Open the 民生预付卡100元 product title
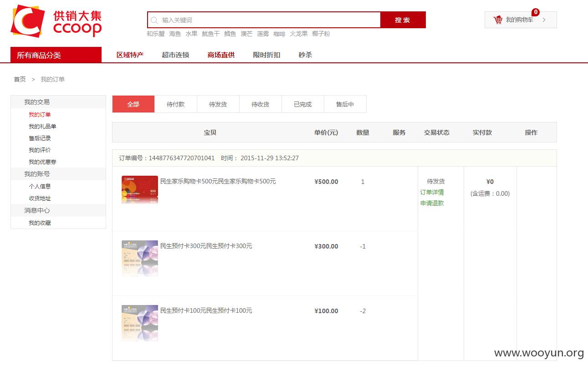588x366 pixels. coord(206,310)
